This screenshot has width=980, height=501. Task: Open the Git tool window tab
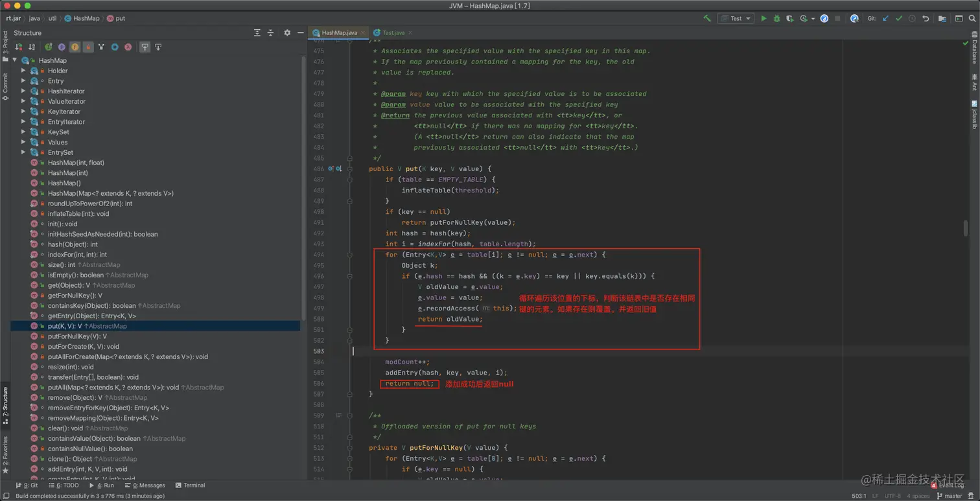(x=27, y=485)
